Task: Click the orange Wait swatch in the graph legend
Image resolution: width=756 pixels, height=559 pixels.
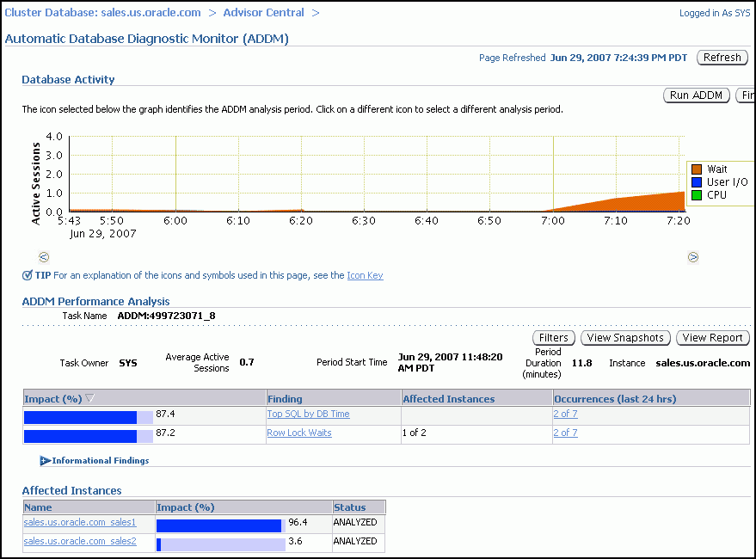Action: [x=695, y=169]
